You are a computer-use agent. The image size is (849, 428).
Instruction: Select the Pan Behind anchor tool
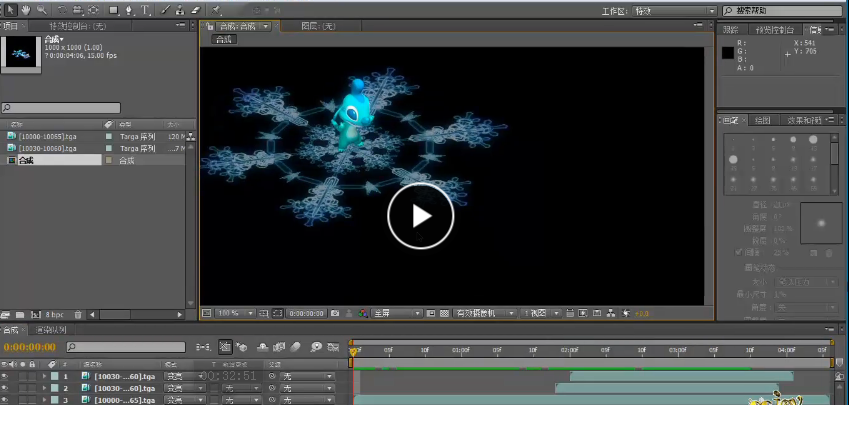tap(94, 10)
